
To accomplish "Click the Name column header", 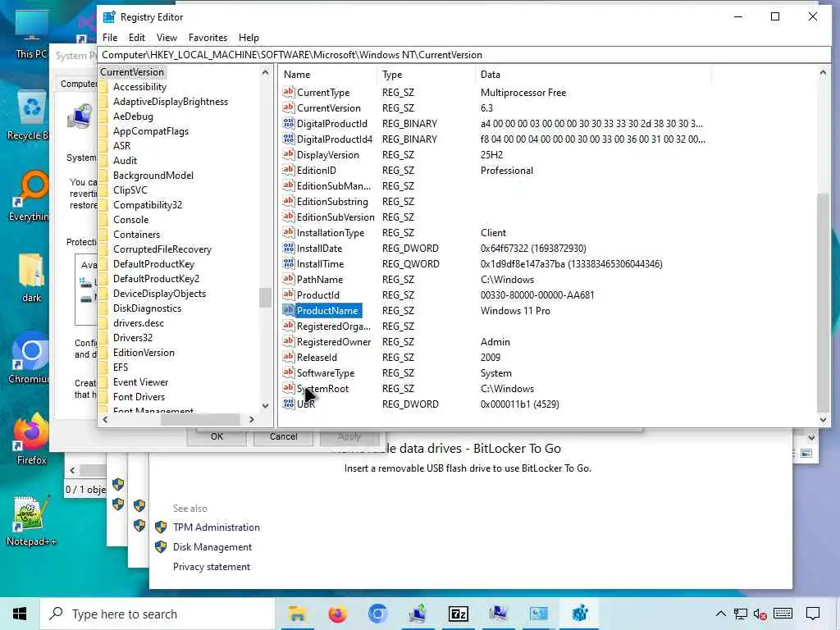I will click(x=328, y=75).
